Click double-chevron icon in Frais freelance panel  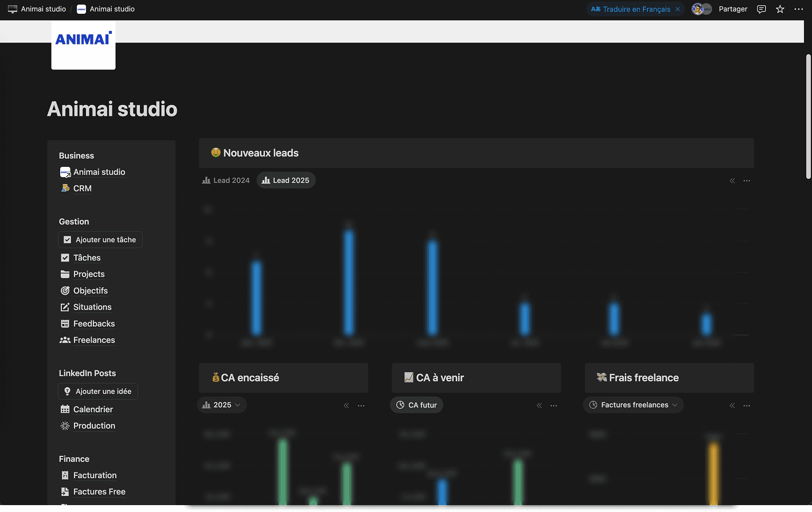pos(732,405)
